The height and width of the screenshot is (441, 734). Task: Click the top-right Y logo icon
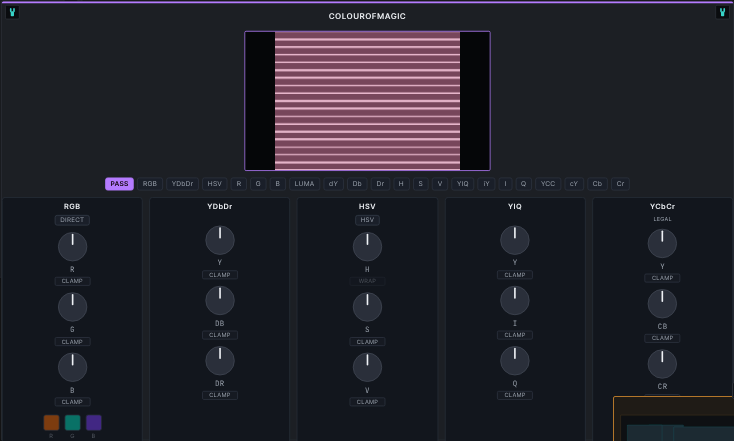722,12
